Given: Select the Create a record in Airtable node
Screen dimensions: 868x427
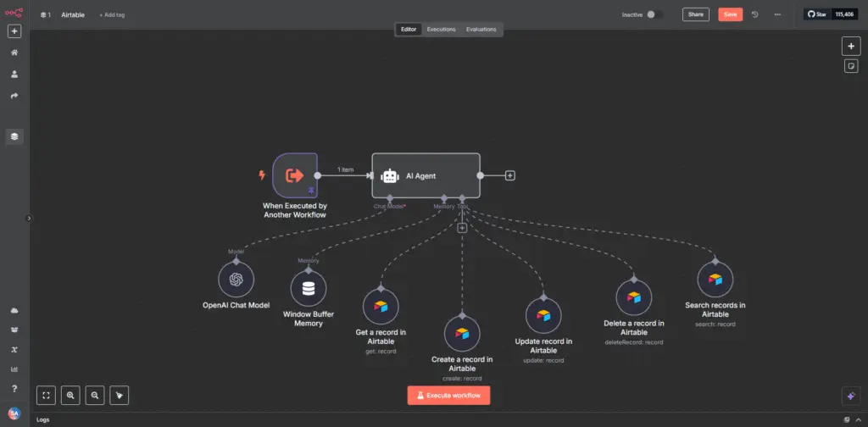Looking at the screenshot, I should pyautogui.click(x=462, y=334).
